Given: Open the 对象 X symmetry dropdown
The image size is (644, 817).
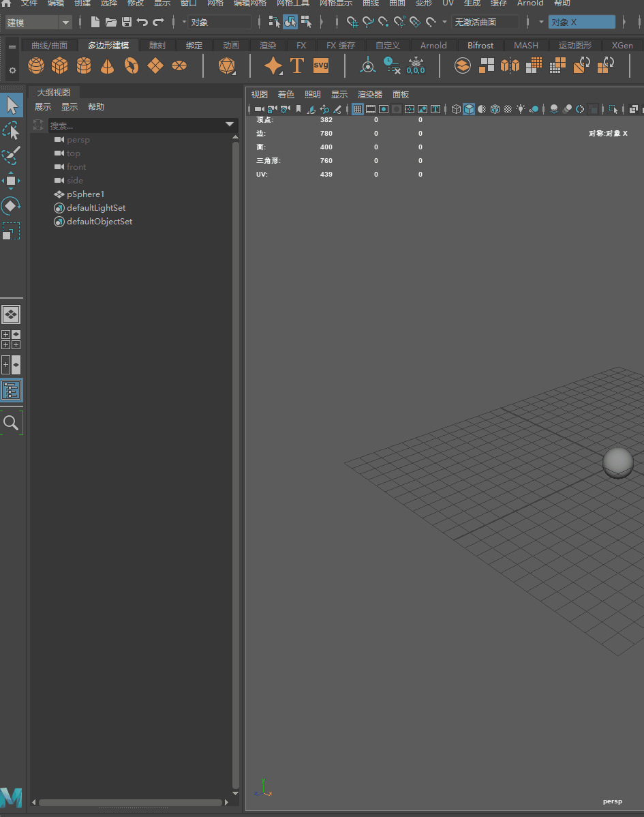Looking at the screenshot, I should point(581,23).
